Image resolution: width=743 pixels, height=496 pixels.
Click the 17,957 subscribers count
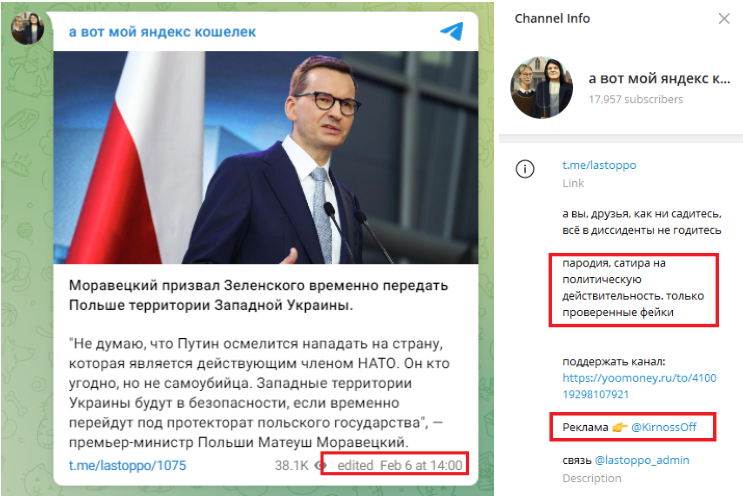click(635, 99)
